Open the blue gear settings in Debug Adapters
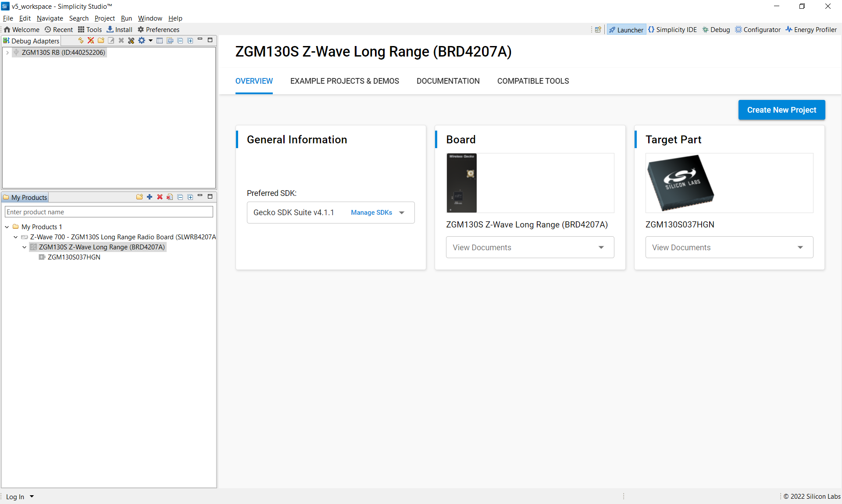Screen dimensions: 842x504 tap(142, 40)
